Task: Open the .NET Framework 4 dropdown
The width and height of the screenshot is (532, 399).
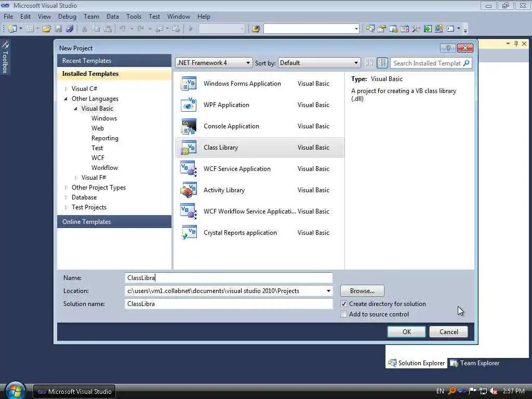Action: coord(214,63)
